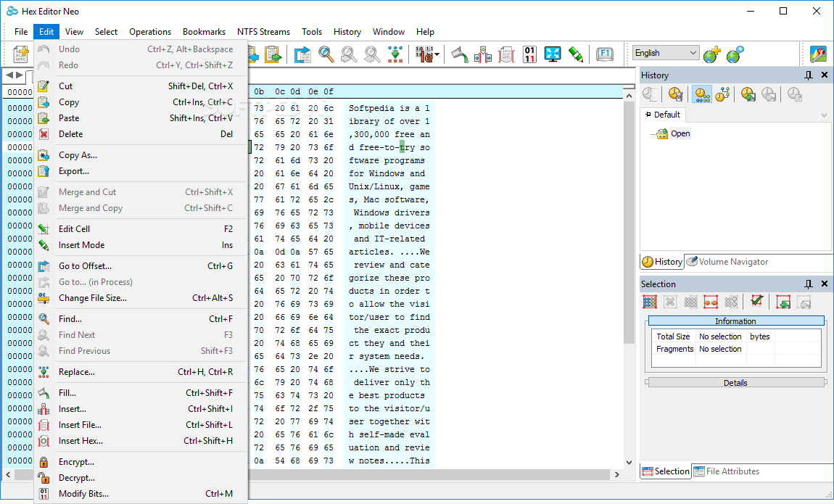Choose Insert Hex... from the Edit menu

pos(142,441)
